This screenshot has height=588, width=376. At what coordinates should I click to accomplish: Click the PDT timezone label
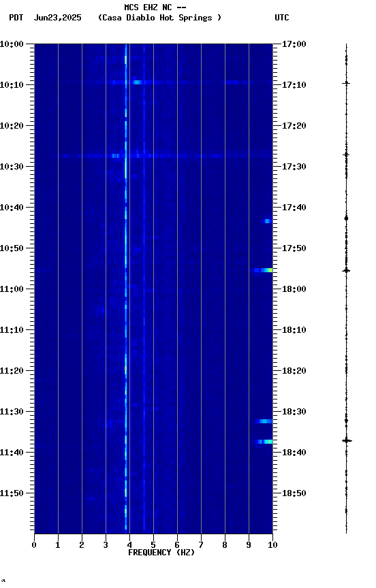pos(16,18)
